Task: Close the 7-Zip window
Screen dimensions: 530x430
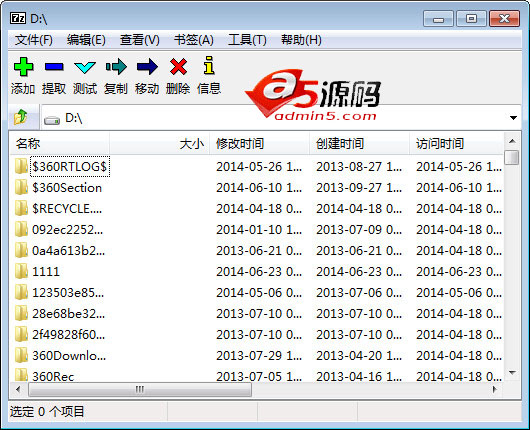Action: point(504,19)
